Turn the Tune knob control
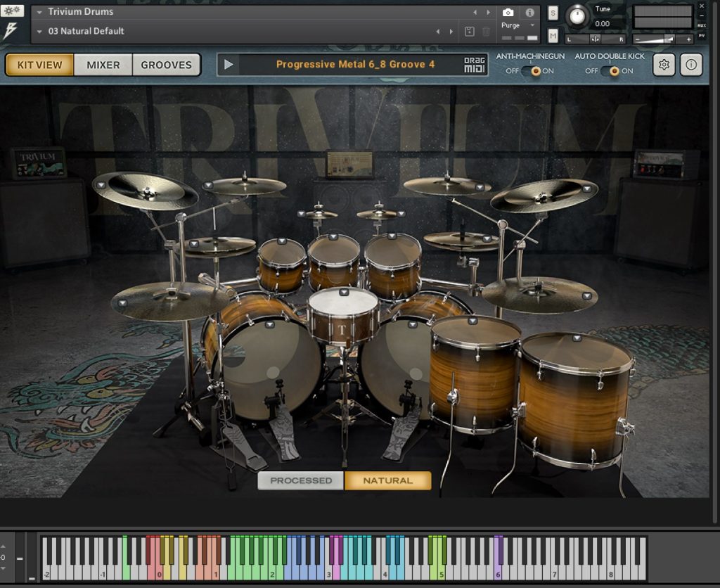Screen dimensions: 720x588 pyautogui.click(x=579, y=15)
